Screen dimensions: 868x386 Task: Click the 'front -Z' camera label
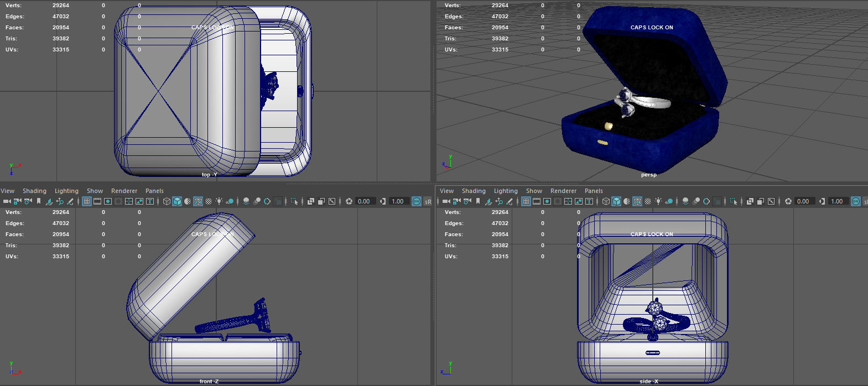(x=209, y=382)
